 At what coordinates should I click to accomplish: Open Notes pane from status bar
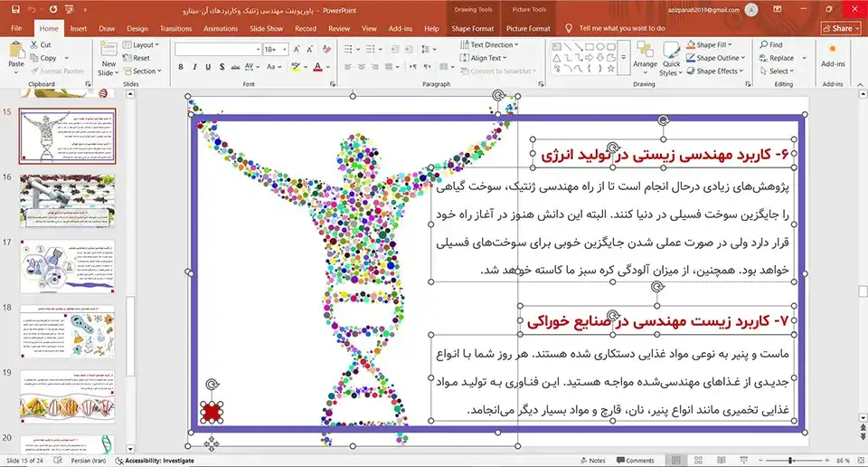click(x=593, y=461)
